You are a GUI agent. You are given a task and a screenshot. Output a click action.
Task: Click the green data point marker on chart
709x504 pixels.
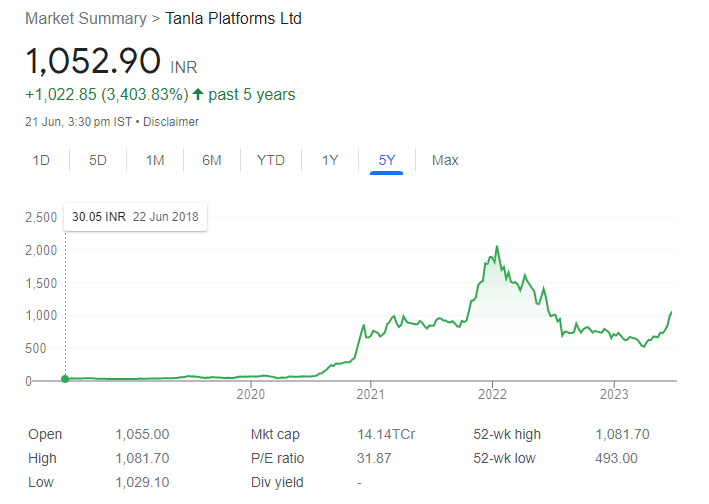point(65,379)
